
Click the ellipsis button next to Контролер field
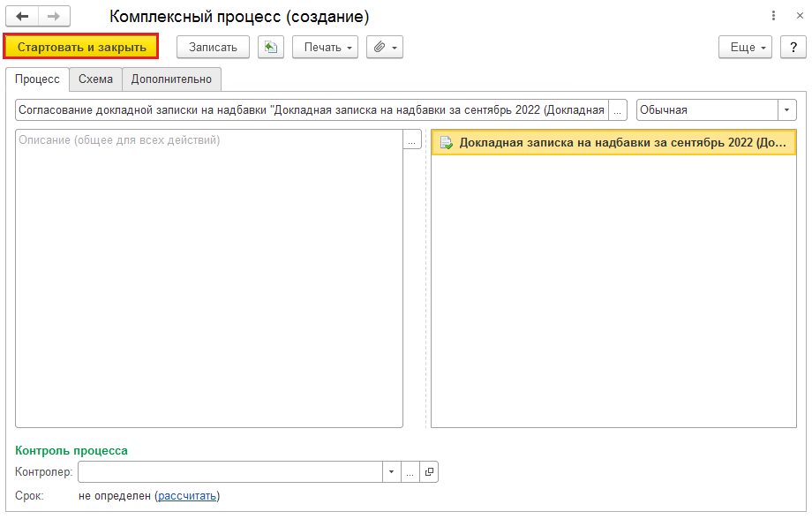(410, 472)
